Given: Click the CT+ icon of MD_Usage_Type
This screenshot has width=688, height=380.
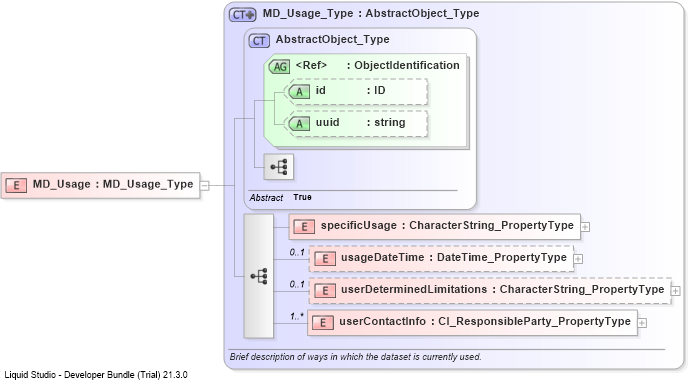Looking at the screenshot, I should tap(242, 14).
